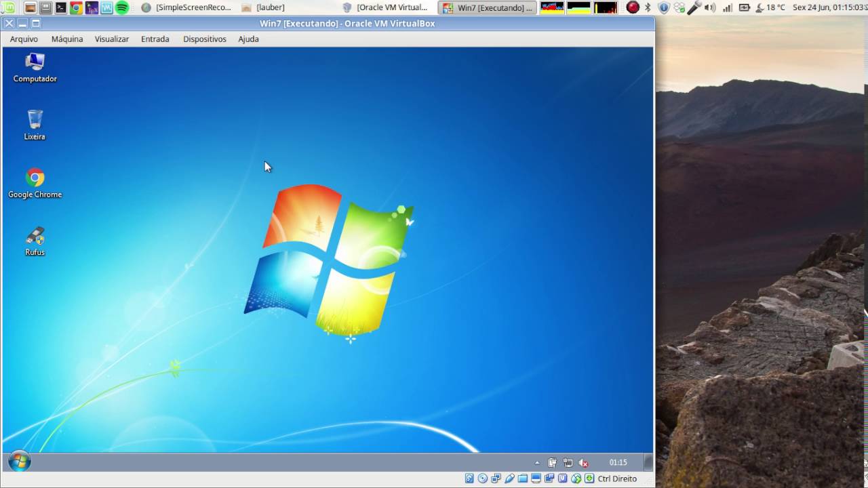Click the yellow memory monitor graph applet
Image resolution: width=868 pixels, height=488 pixels.
coord(579,8)
